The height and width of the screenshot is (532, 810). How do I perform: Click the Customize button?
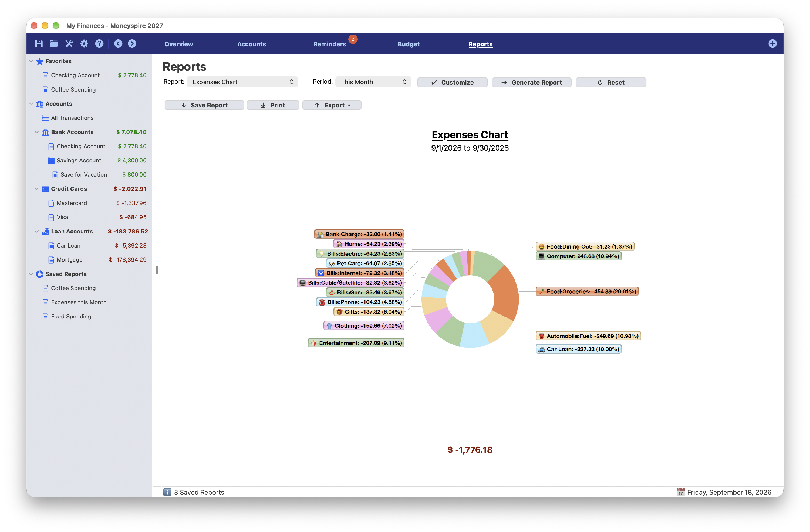(452, 82)
